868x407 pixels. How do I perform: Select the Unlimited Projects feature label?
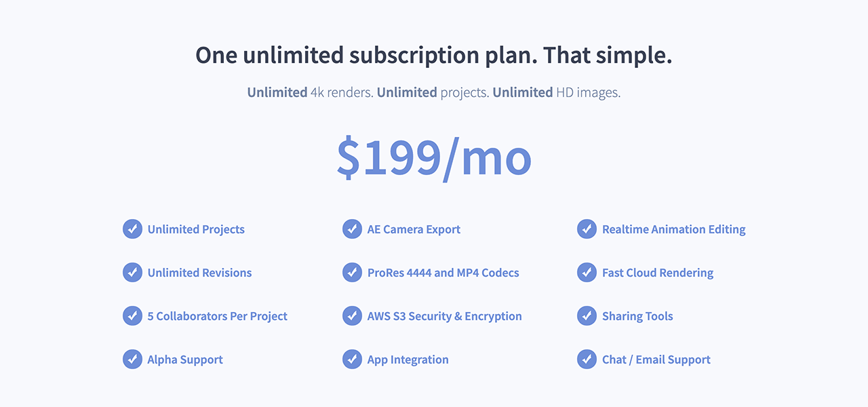point(196,229)
